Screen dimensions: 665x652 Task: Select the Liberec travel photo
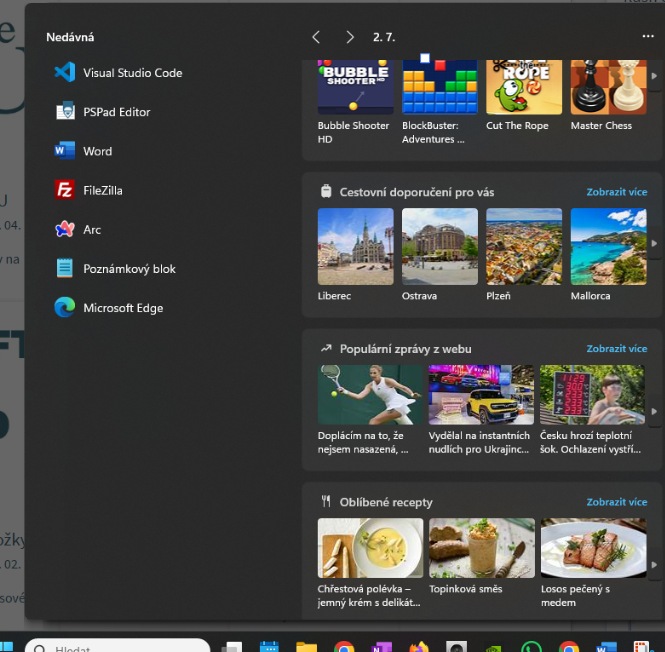(x=355, y=246)
